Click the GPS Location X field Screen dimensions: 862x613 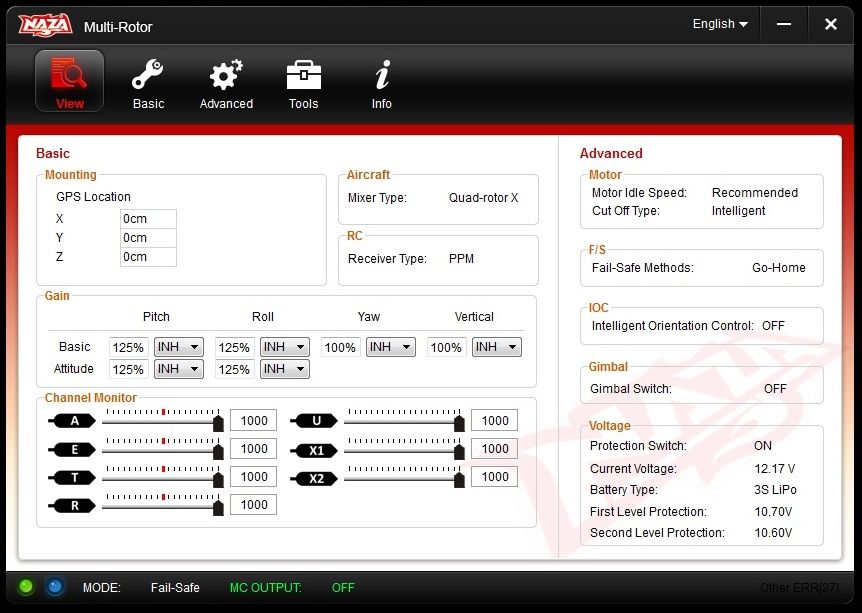tap(148, 219)
